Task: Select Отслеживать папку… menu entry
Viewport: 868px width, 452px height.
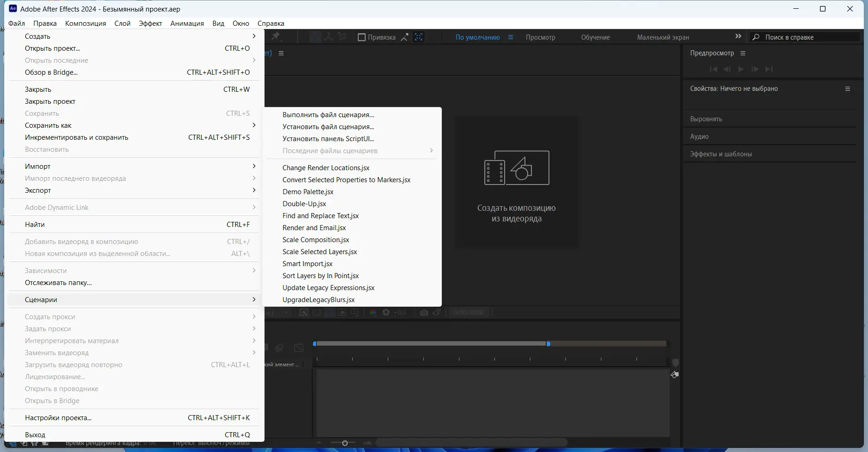Action: pyautogui.click(x=134, y=283)
